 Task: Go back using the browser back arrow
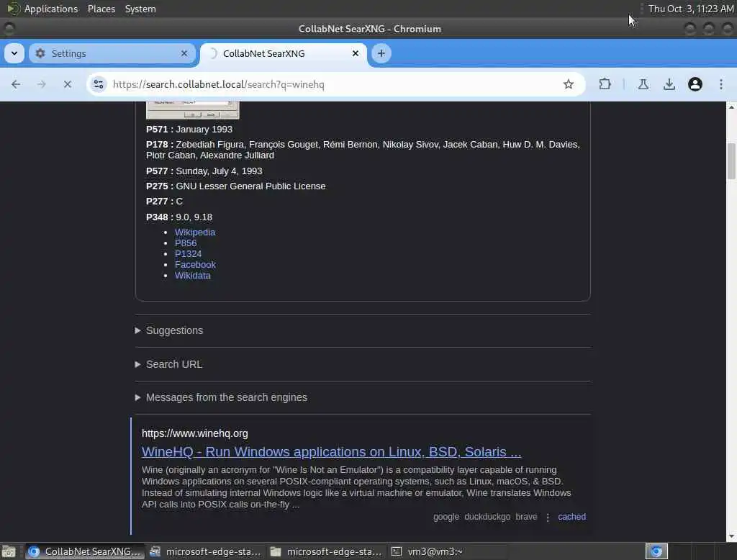pos(16,84)
